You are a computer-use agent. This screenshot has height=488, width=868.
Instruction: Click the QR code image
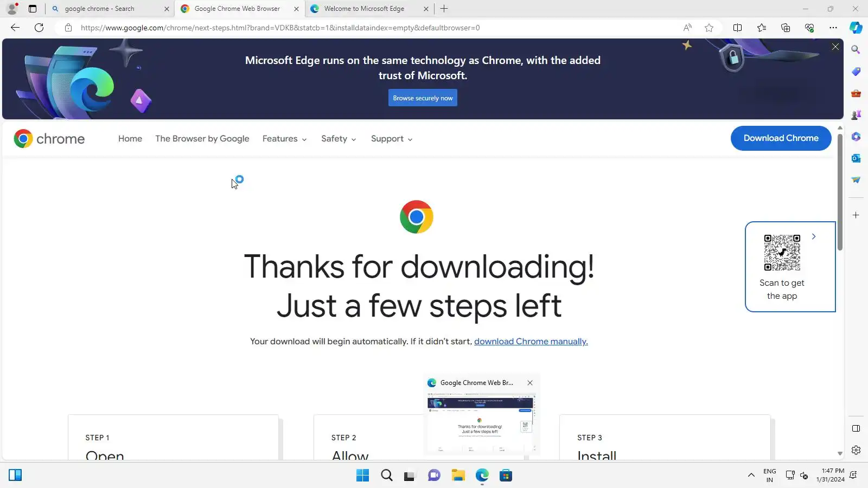(782, 253)
